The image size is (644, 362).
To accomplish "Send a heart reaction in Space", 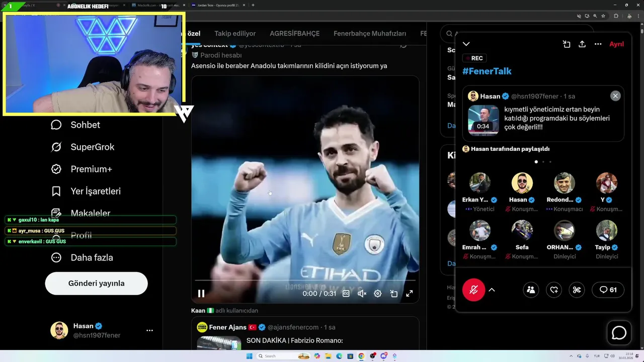I will pyautogui.click(x=554, y=290).
